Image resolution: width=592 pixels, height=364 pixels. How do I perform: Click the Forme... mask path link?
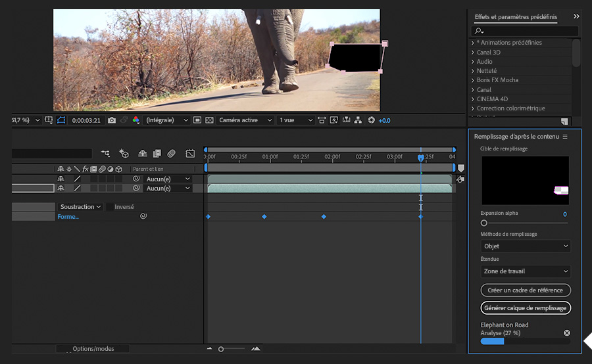click(68, 217)
